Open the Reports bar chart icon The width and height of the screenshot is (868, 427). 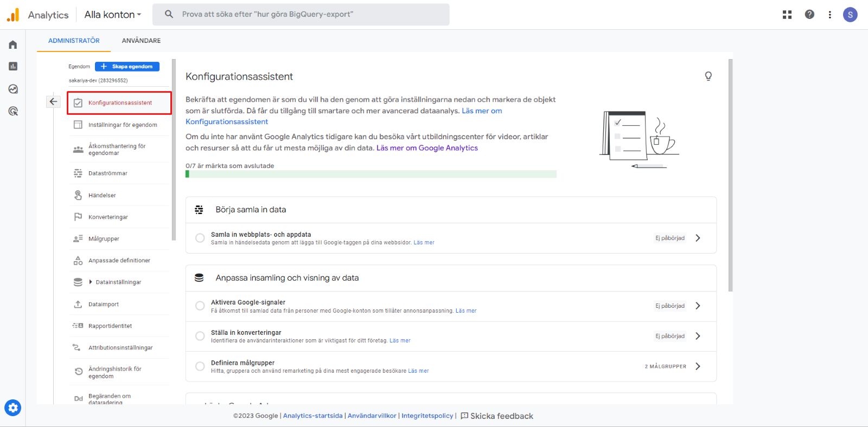[x=13, y=66]
